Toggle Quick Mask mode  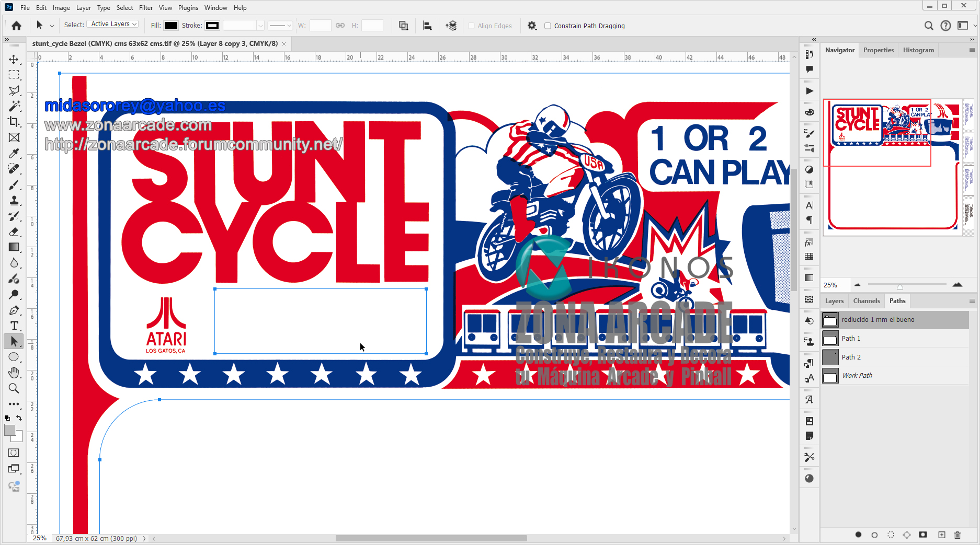pos(14,453)
